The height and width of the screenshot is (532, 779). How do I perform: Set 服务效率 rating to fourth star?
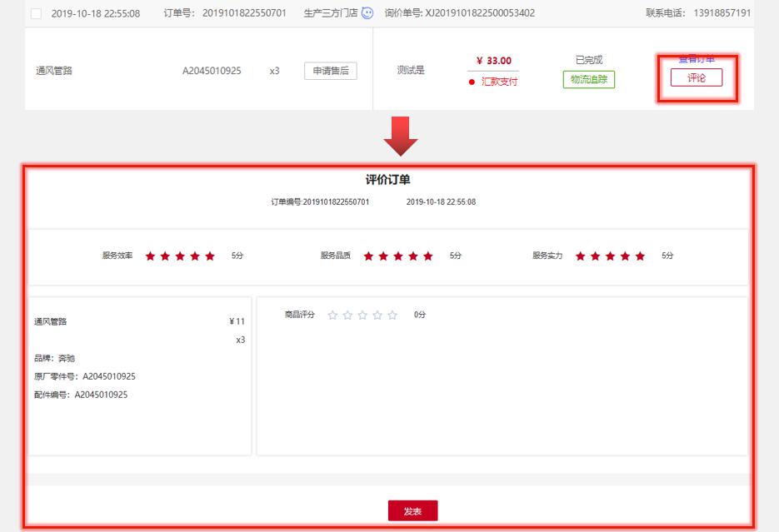tap(195, 256)
